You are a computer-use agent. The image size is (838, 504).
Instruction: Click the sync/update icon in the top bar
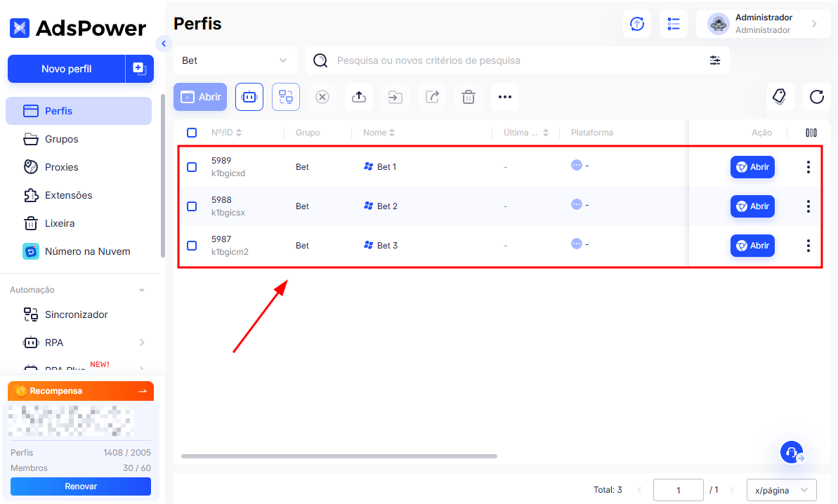tap(637, 23)
